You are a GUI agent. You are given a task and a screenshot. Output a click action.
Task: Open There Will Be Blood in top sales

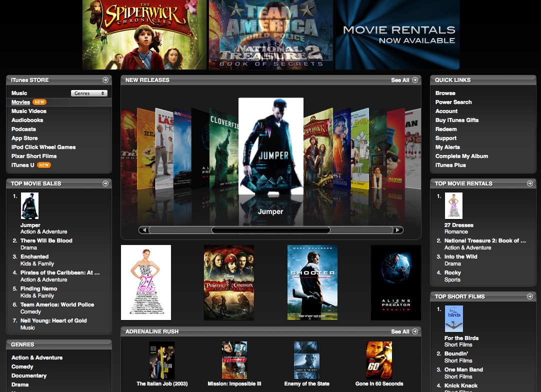coord(46,240)
